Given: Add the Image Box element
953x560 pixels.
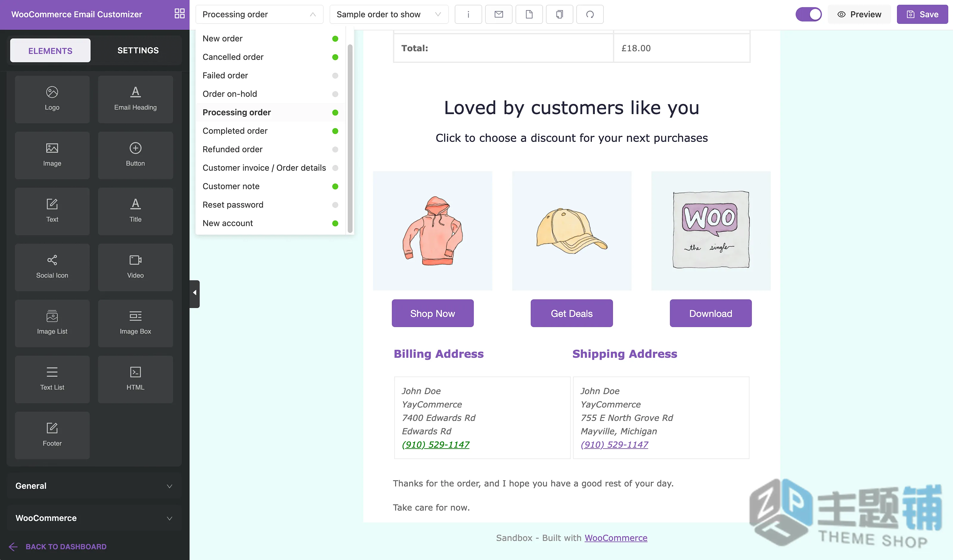Looking at the screenshot, I should click(135, 323).
